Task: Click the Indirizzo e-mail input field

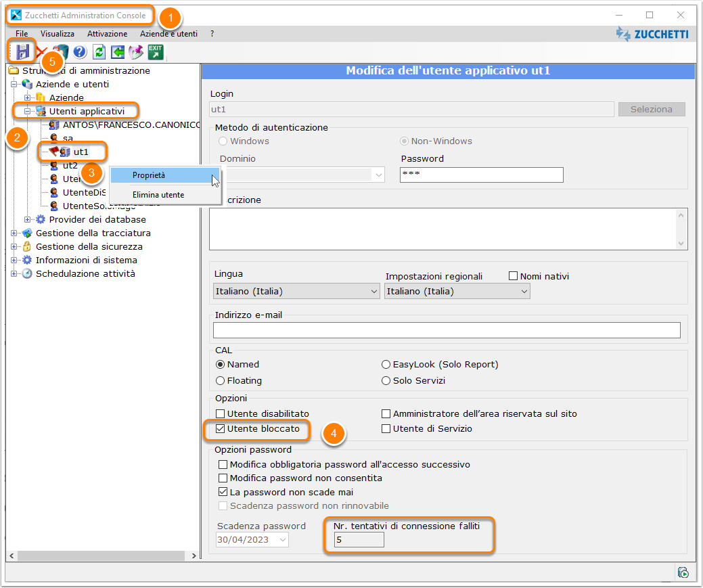Action: 447,331
